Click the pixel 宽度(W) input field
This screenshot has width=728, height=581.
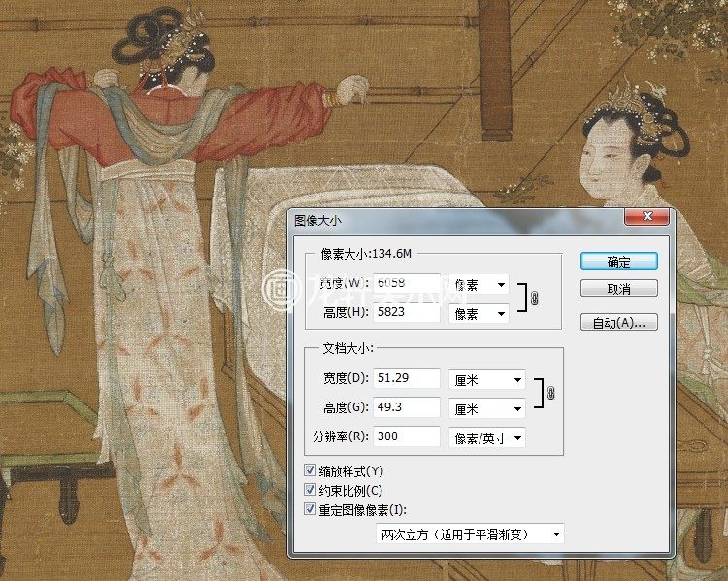coord(407,283)
